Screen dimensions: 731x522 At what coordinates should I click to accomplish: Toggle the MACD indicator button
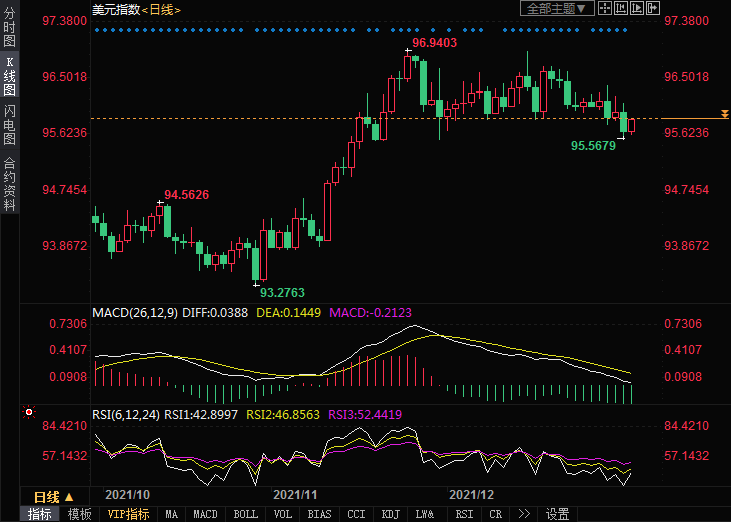pos(204,514)
